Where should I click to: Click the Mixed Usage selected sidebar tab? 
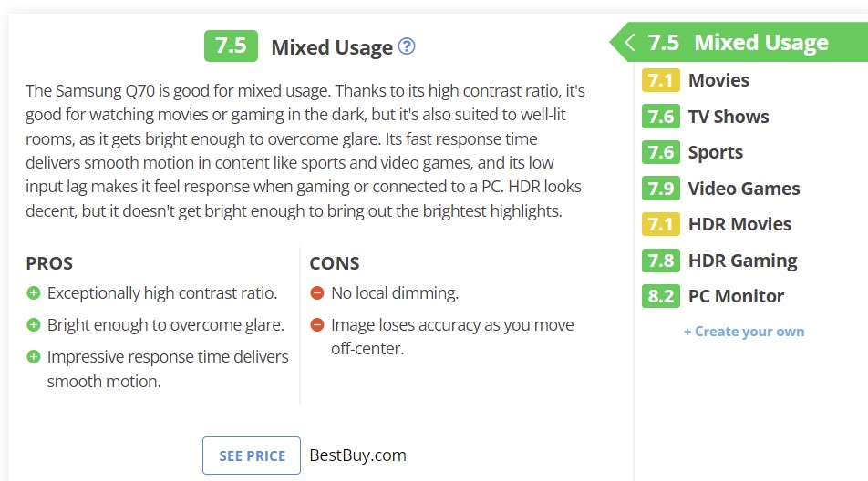pyautogui.click(x=739, y=42)
